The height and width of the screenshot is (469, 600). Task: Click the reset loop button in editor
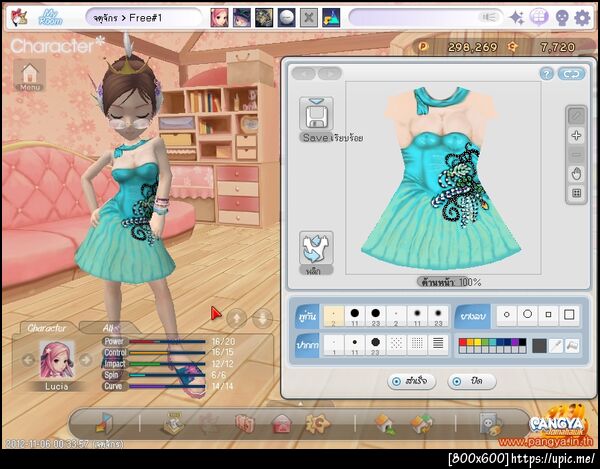(x=571, y=73)
